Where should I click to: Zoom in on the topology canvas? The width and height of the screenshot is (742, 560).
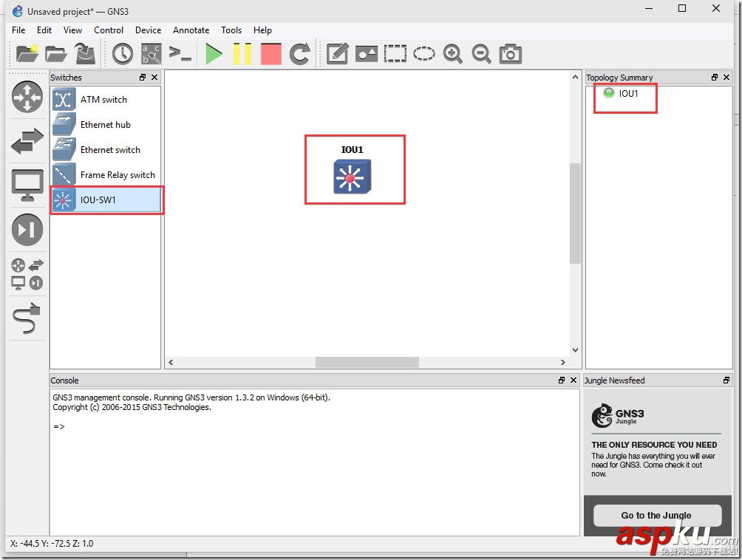pos(453,53)
